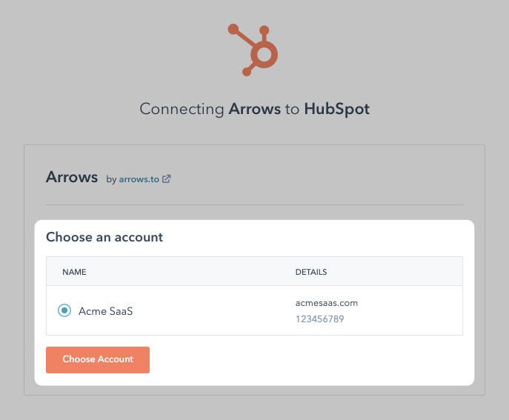Click the HubSpot sprocket logo
The height and width of the screenshot is (420, 509).
click(x=254, y=49)
